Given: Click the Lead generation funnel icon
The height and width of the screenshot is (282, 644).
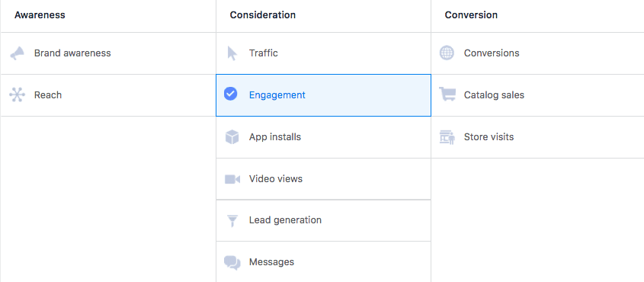Looking at the screenshot, I should pos(232,220).
